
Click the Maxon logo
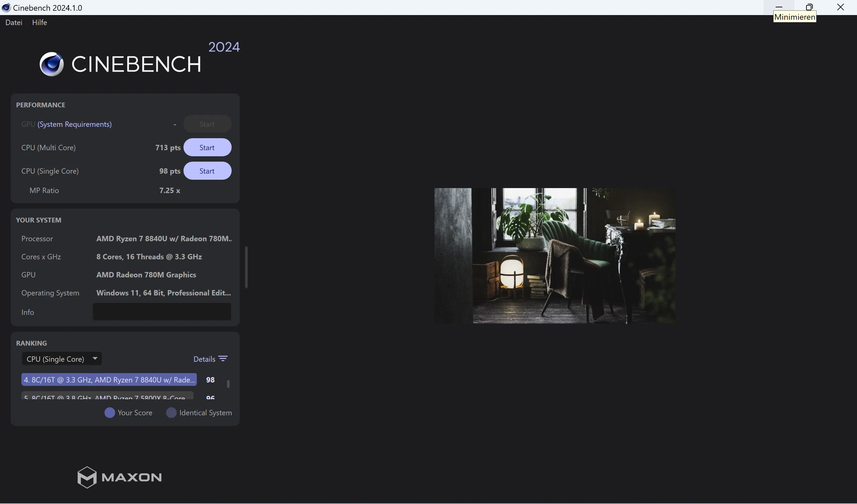(x=120, y=478)
